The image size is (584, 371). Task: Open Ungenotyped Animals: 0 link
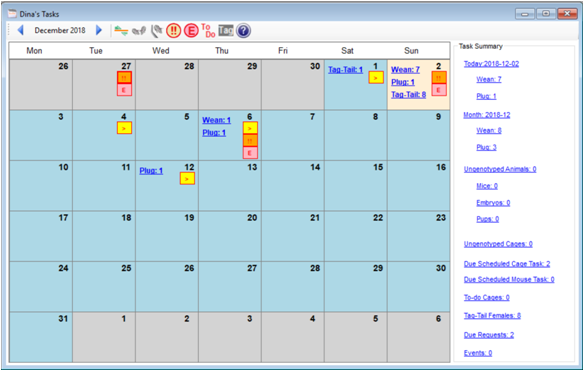pos(500,169)
